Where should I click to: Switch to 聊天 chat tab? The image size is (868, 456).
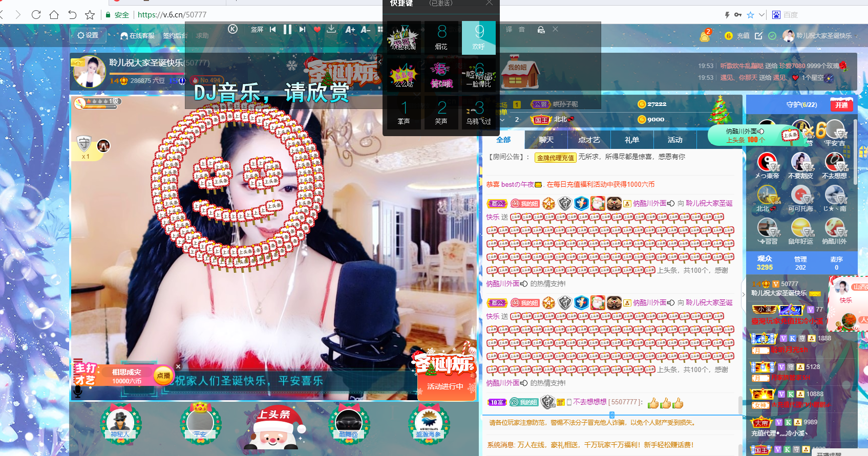click(x=546, y=140)
